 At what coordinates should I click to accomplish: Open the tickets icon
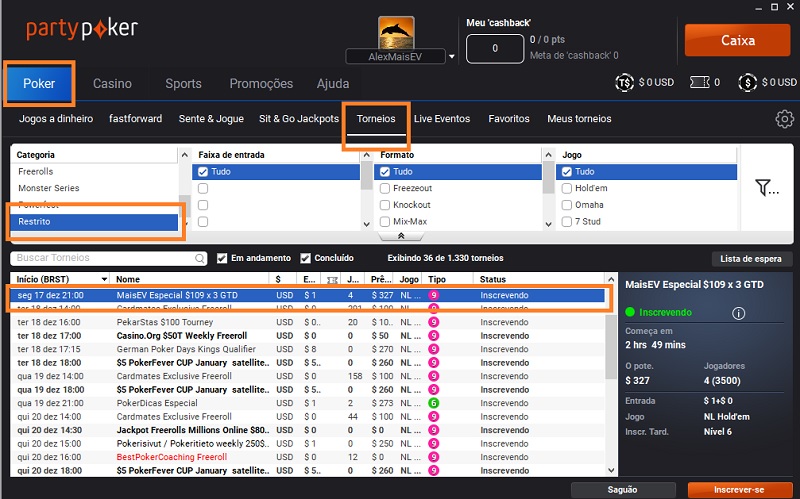[x=699, y=82]
